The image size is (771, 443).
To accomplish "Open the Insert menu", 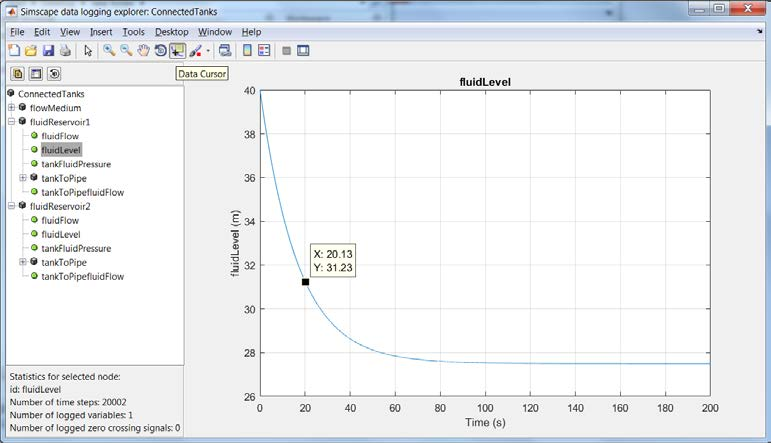I will coord(101,32).
